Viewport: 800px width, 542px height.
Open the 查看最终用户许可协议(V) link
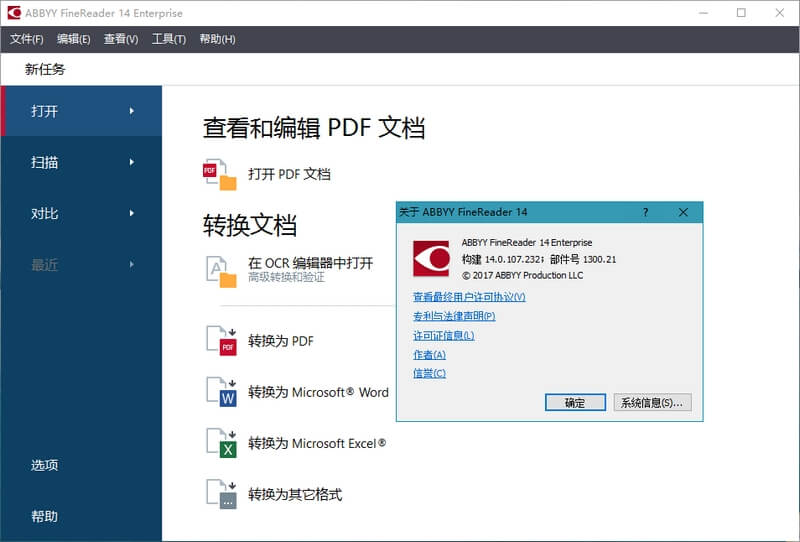[469, 297]
